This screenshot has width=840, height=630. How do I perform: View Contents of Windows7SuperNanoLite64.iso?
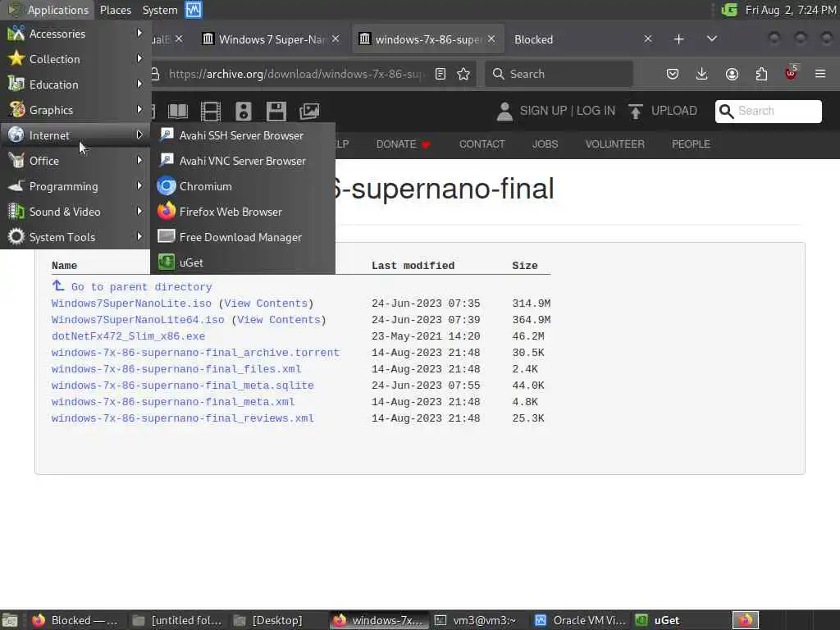[279, 320]
